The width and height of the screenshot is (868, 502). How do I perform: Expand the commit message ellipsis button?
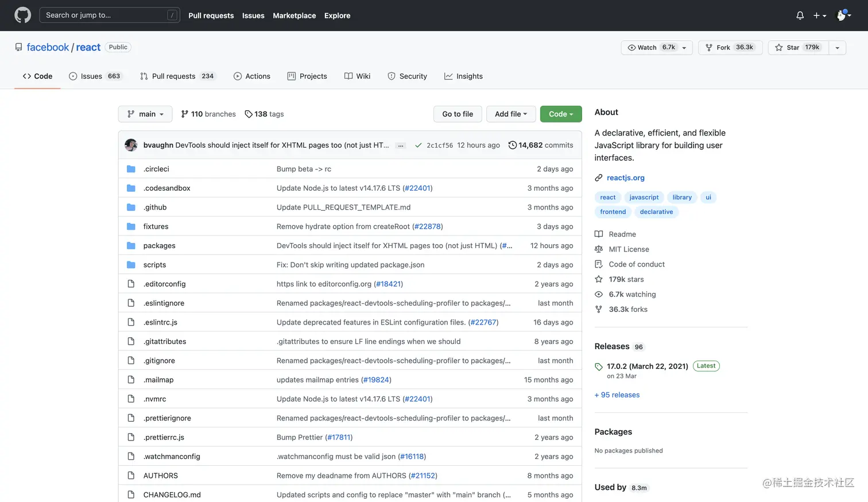coord(401,145)
